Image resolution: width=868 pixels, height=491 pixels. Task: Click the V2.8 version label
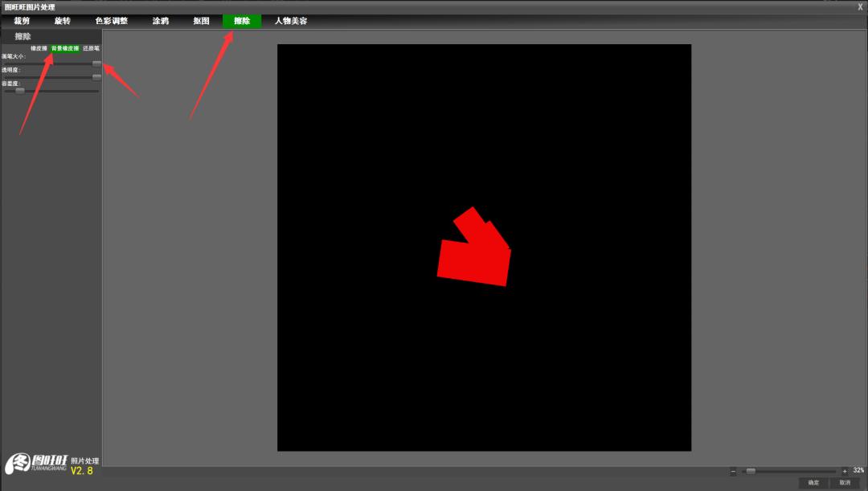pyautogui.click(x=82, y=471)
